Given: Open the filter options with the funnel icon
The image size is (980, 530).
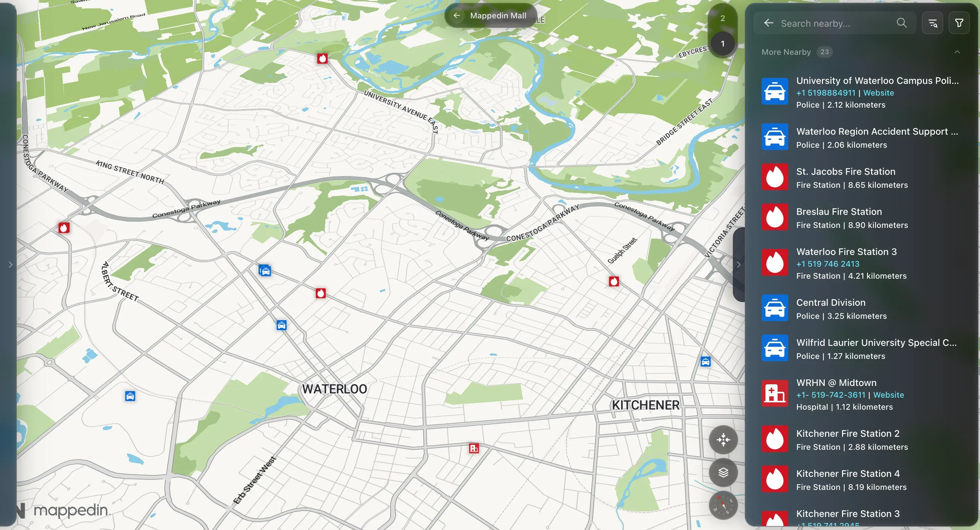Looking at the screenshot, I should pos(959,22).
